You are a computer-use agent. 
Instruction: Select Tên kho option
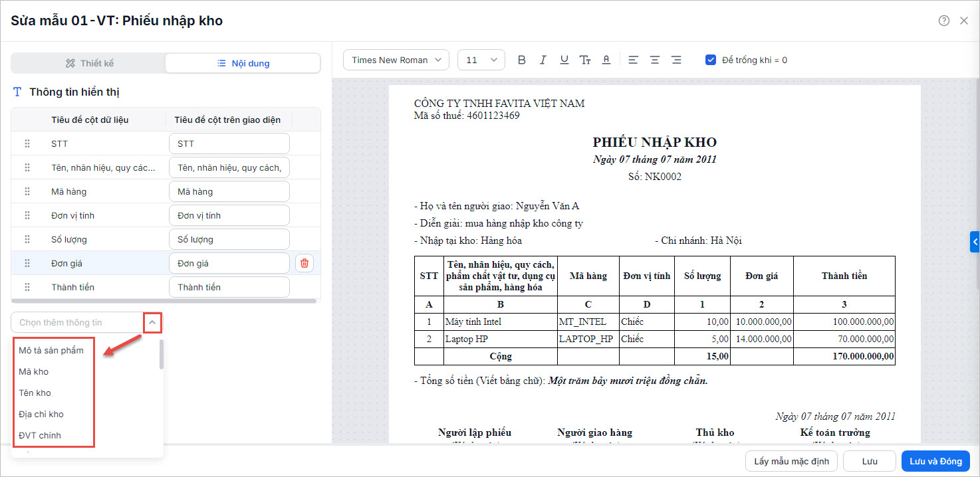pyautogui.click(x=35, y=393)
